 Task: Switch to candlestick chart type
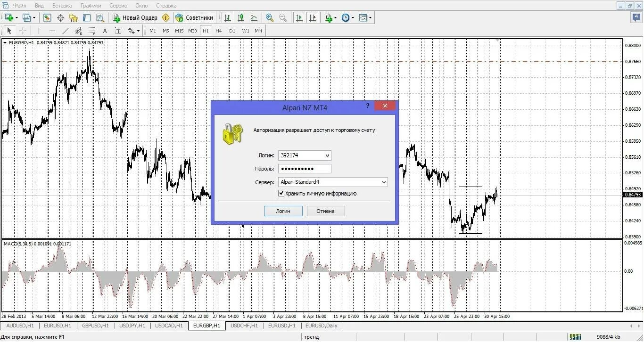click(x=241, y=17)
